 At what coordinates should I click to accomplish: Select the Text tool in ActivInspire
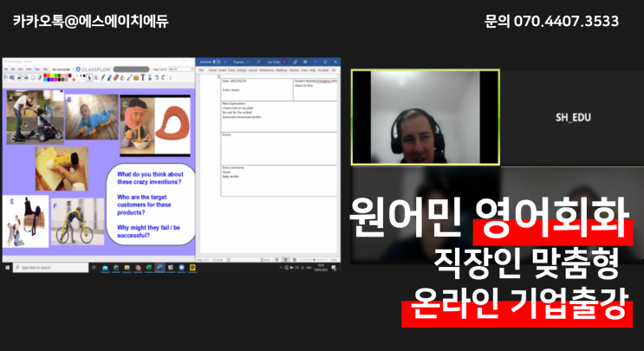142,77
